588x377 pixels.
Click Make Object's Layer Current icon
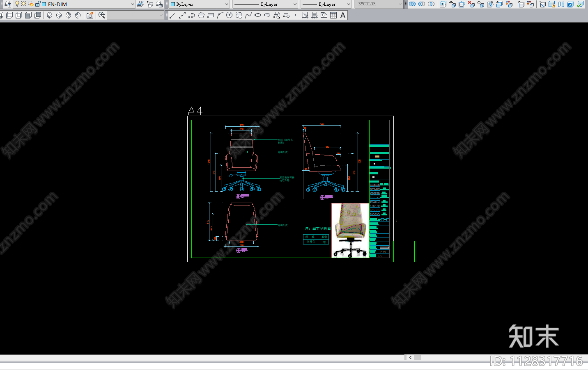click(x=140, y=4)
